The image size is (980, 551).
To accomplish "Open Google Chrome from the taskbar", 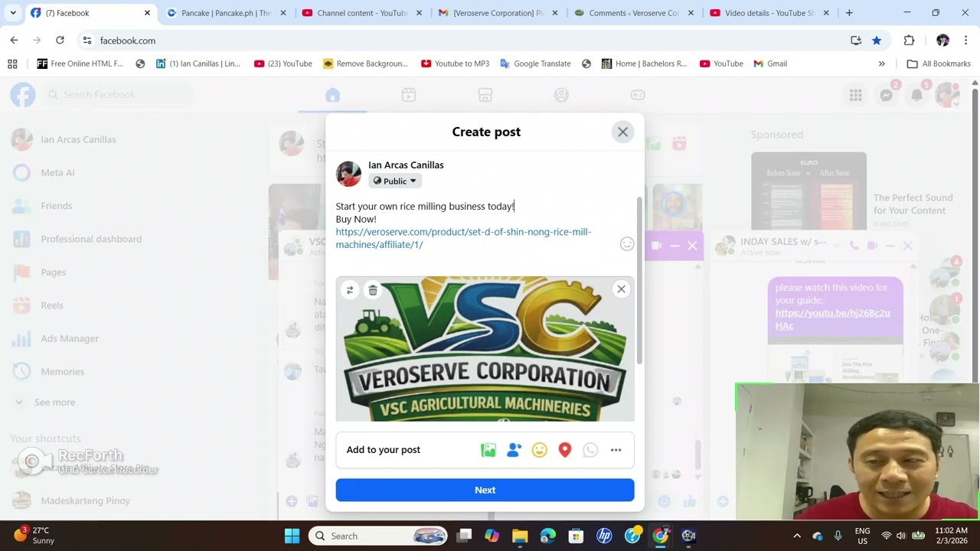I will coord(661,536).
